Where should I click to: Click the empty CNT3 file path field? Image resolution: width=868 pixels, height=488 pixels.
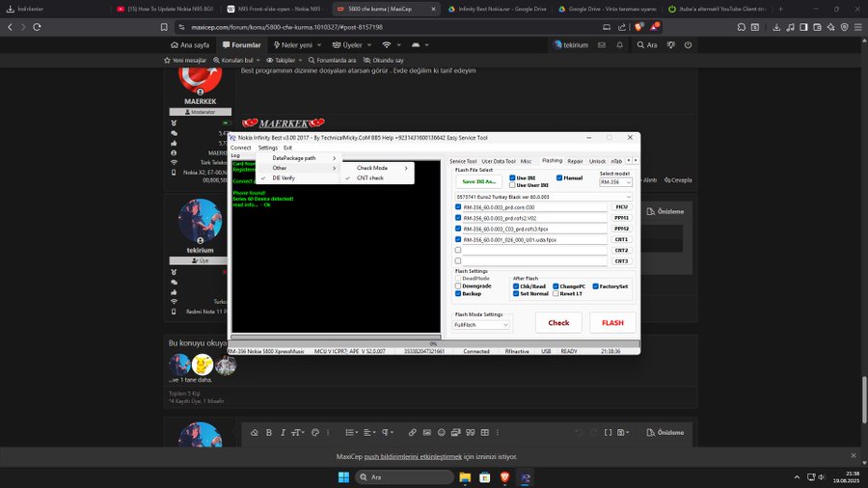534,260
